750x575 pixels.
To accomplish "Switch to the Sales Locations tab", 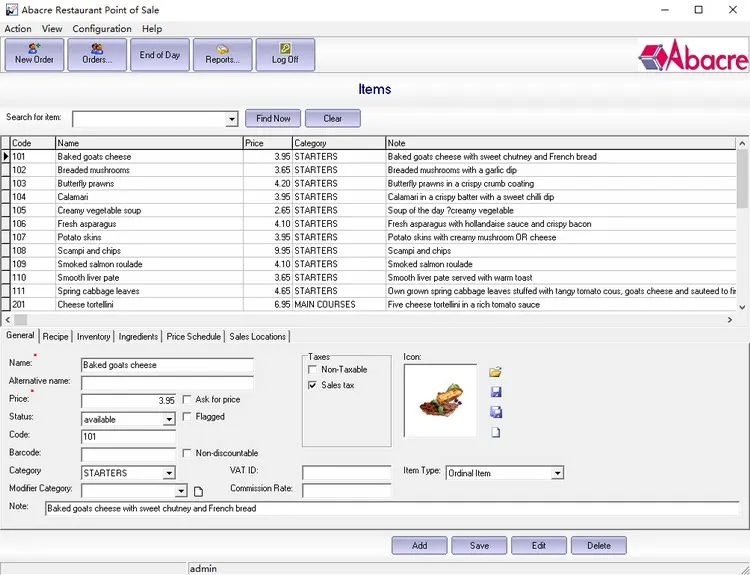I will (257, 336).
